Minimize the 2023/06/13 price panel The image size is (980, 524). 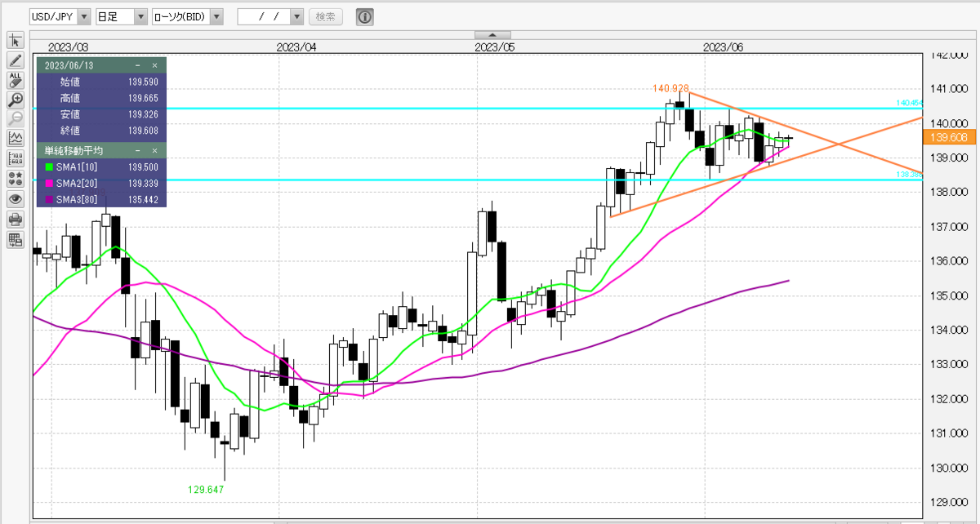point(138,64)
